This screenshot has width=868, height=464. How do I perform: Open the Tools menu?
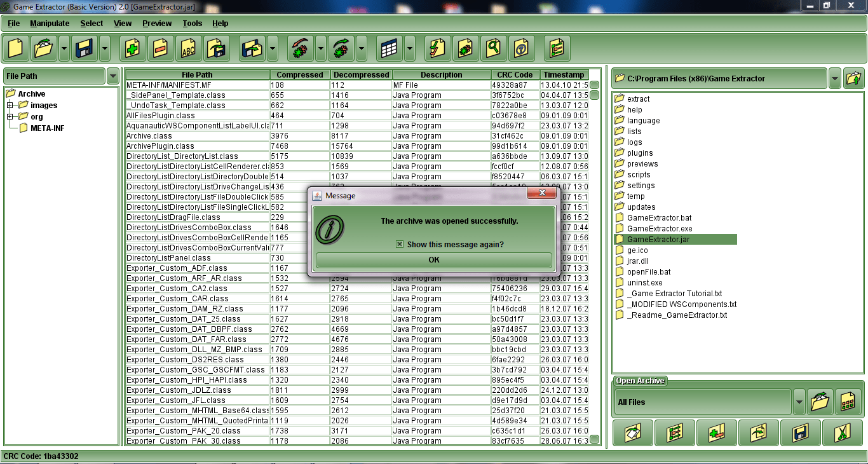pos(192,24)
